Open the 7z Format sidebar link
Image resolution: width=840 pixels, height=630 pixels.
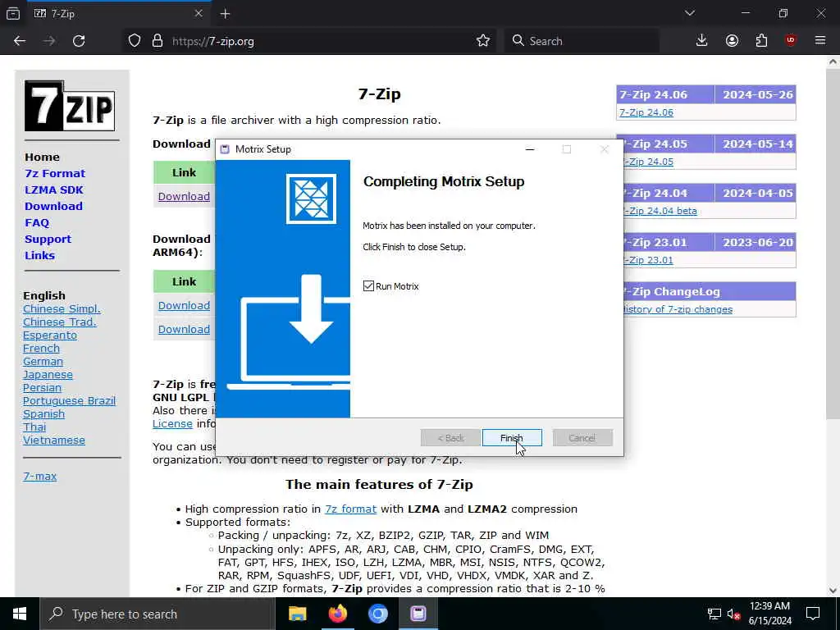coord(55,174)
